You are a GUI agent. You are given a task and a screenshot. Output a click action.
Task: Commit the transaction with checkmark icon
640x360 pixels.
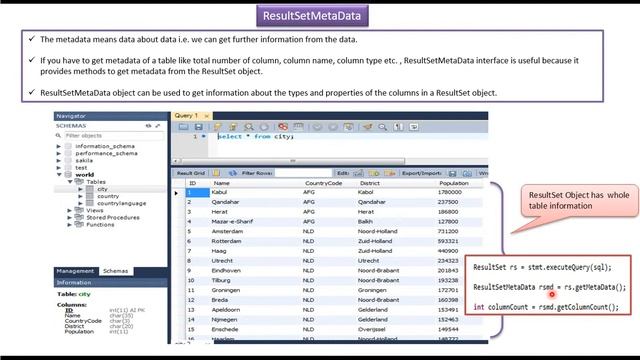pos(317,127)
